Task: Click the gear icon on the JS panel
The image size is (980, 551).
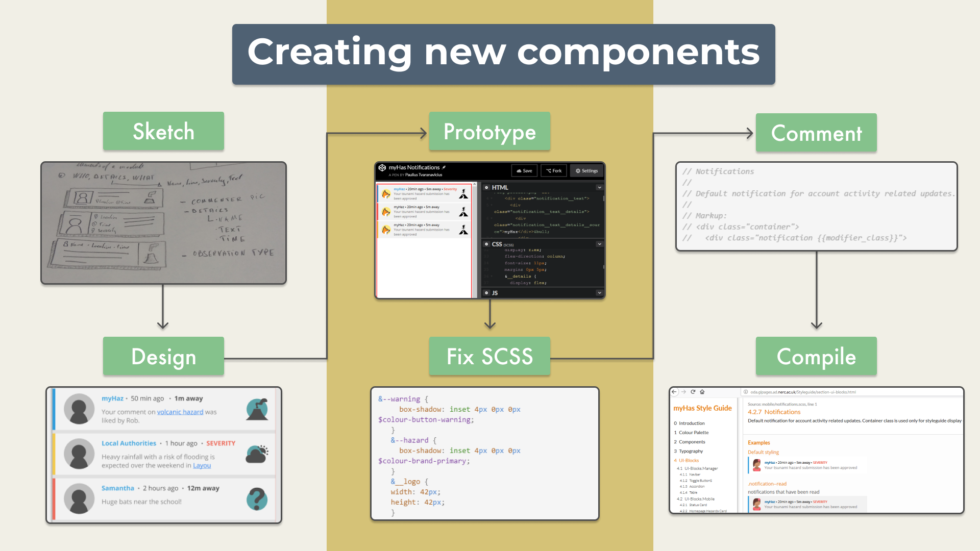Action: tap(486, 293)
